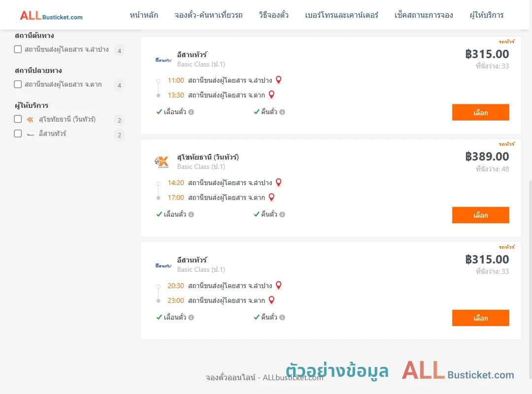Click อีสานทัวร์ operator name on 11:00 trip
Screen dimensions: 532x394
click(x=192, y=55)
